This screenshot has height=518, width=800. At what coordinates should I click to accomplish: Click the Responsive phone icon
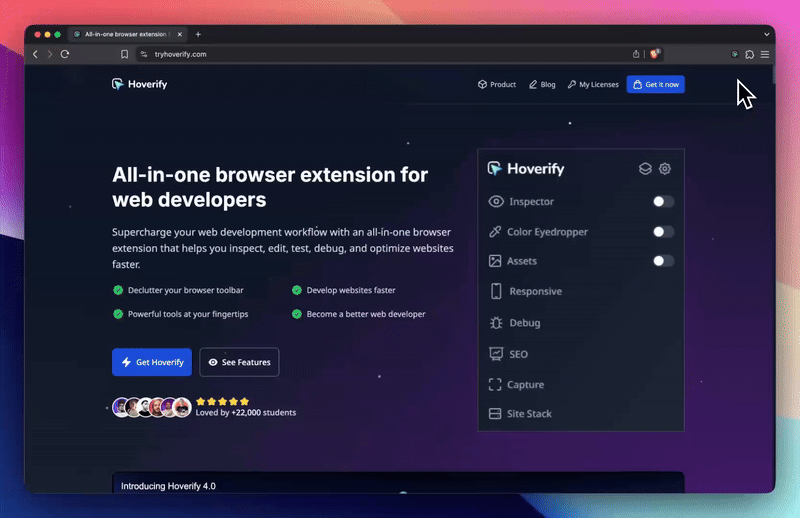coord(496,291)
